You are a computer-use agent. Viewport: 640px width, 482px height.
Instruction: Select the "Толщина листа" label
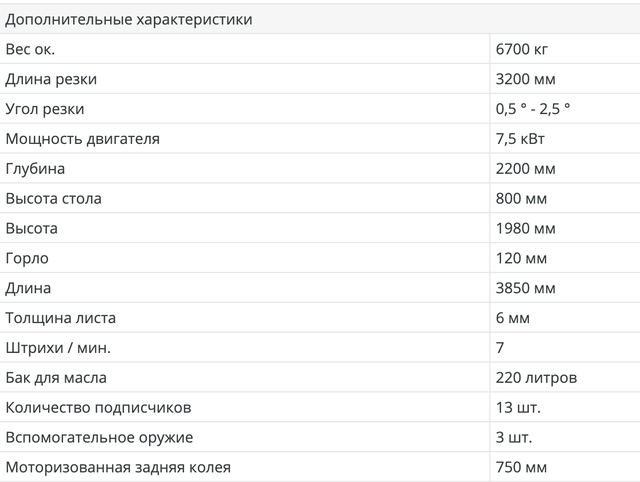pyautogui.click(x=61, y=319)
